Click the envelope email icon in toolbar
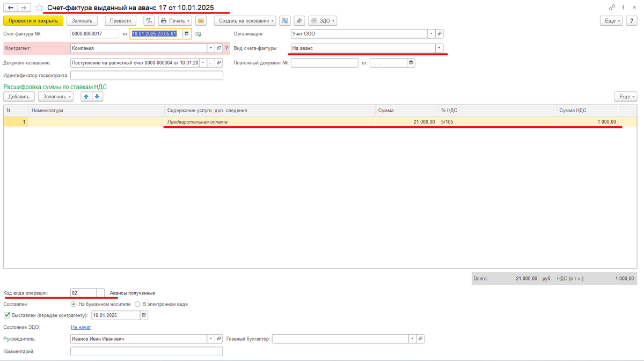 [201, 20]
